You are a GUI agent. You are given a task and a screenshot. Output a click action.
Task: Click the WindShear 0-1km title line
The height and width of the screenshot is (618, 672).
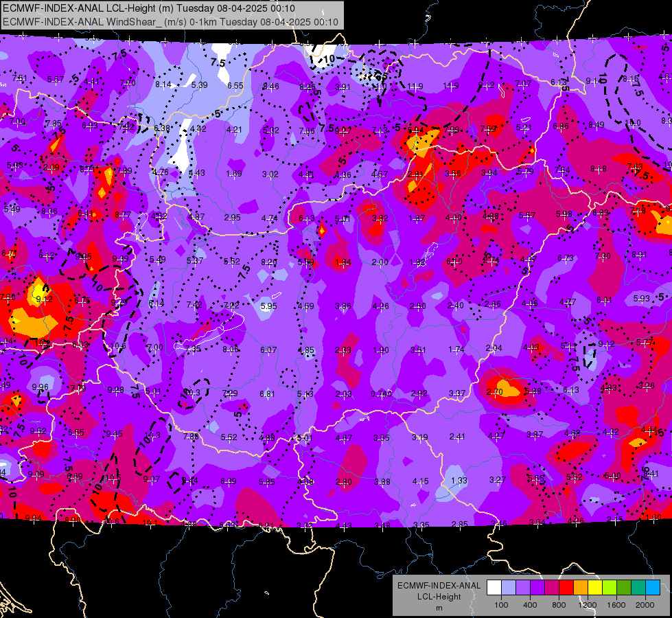coord(170,22)
